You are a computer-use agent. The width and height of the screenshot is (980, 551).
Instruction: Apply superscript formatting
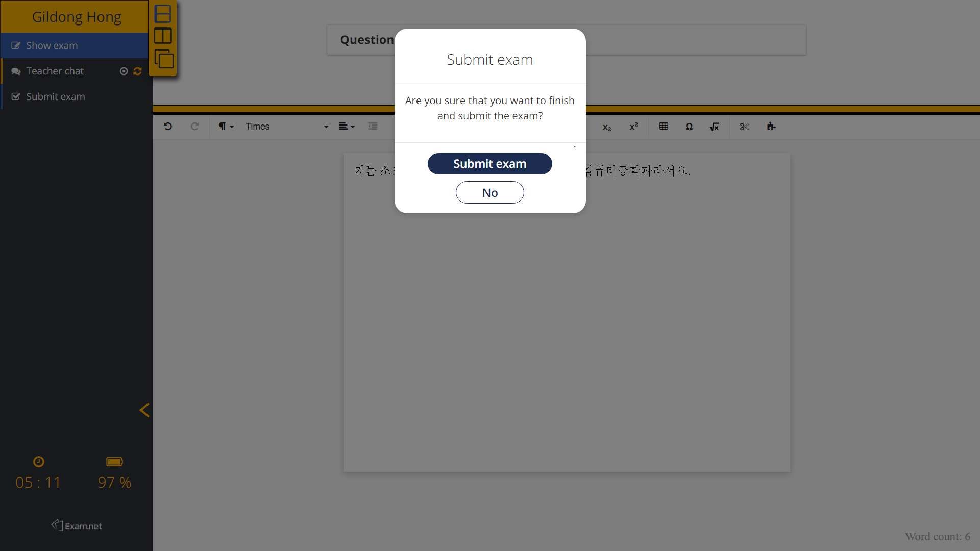633,127
